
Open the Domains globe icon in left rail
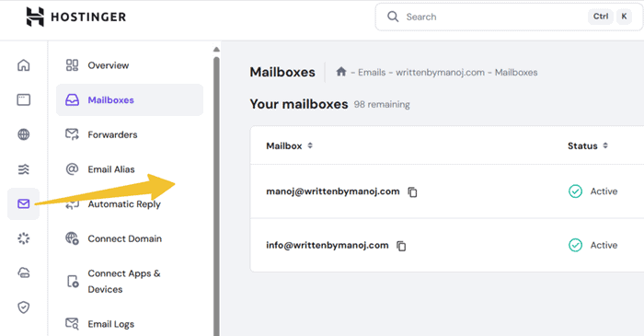[23, 134]
